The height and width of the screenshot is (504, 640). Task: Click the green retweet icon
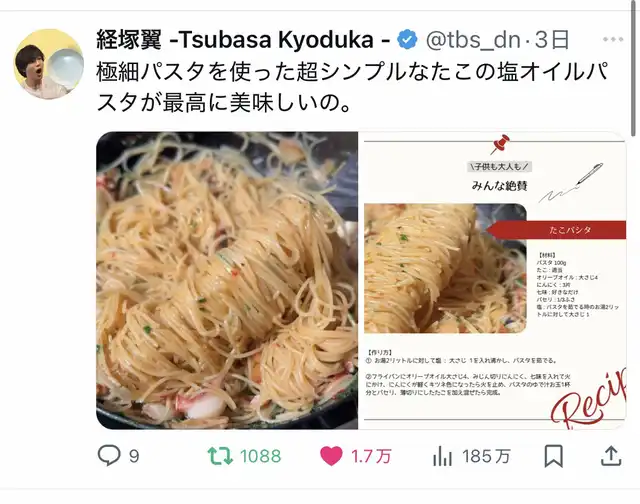220,456
